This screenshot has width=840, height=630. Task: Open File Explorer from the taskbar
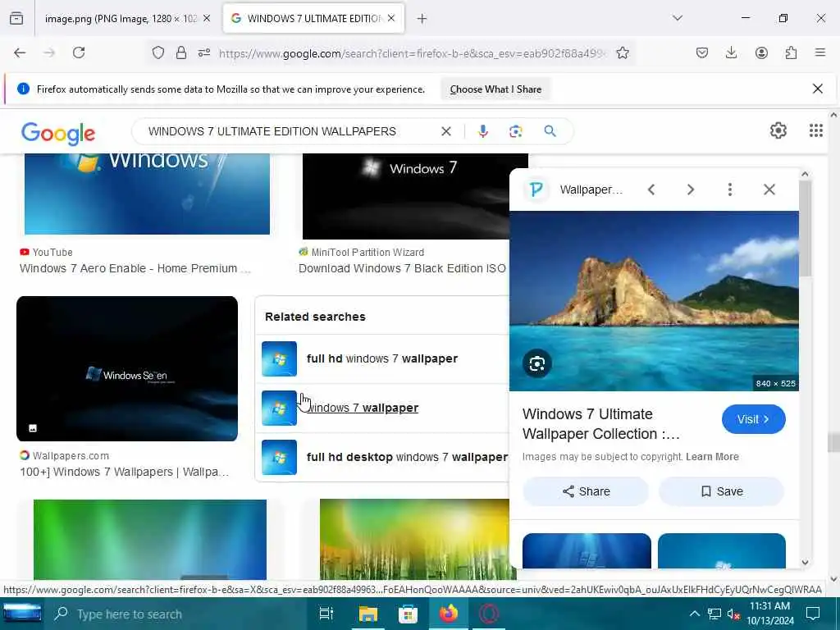click(368, 614)
